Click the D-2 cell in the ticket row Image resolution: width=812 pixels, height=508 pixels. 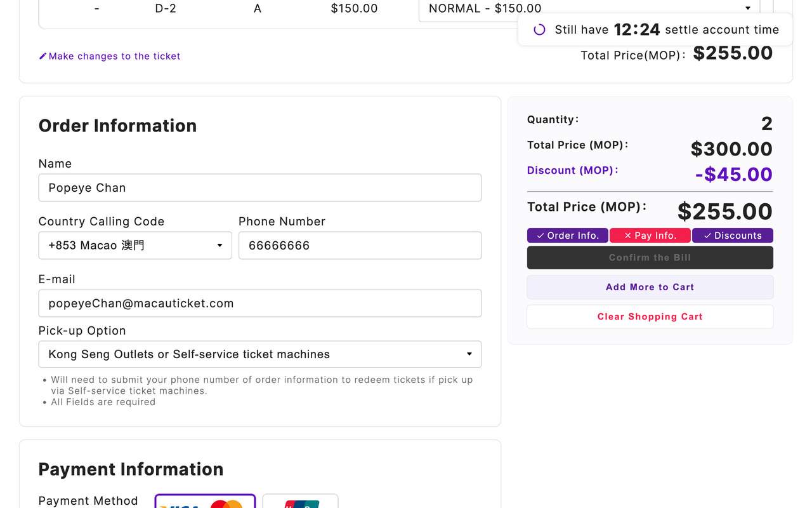[x=166, y=9]
